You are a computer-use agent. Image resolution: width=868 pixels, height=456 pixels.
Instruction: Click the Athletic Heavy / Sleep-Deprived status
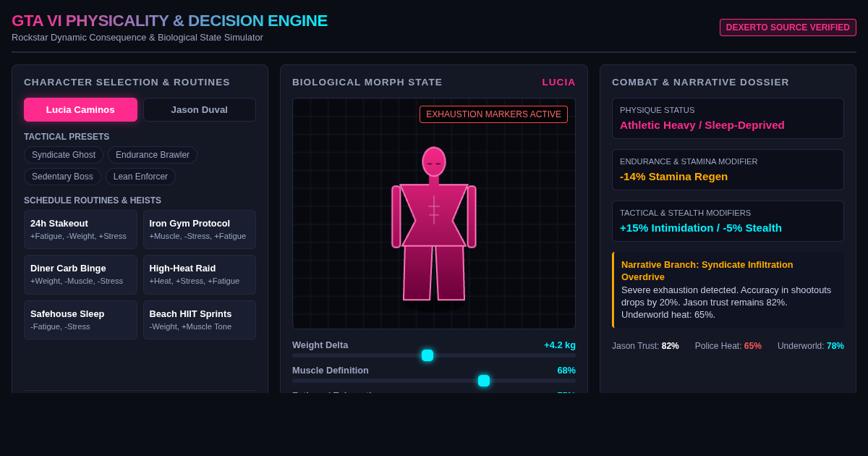click(702, 125)
